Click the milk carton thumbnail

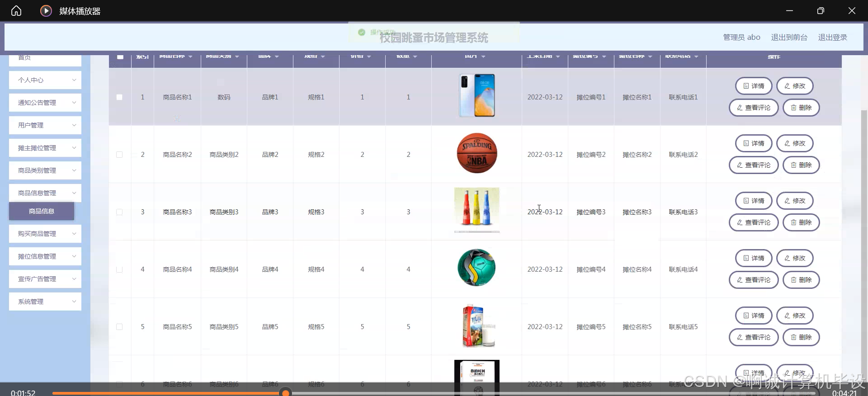tap(478, 325)
